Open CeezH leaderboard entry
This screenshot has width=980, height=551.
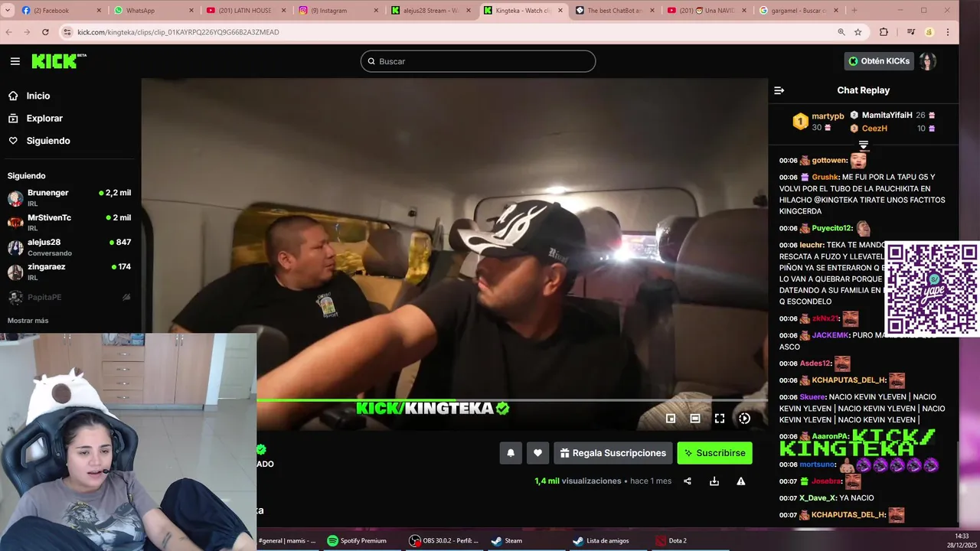[874, 129]
